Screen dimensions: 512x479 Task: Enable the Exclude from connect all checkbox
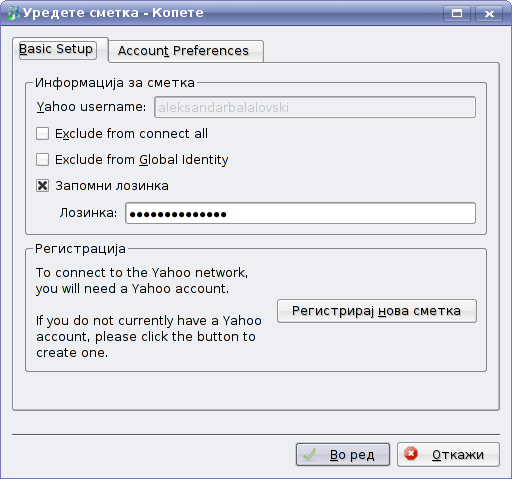[x=42, y=134]
